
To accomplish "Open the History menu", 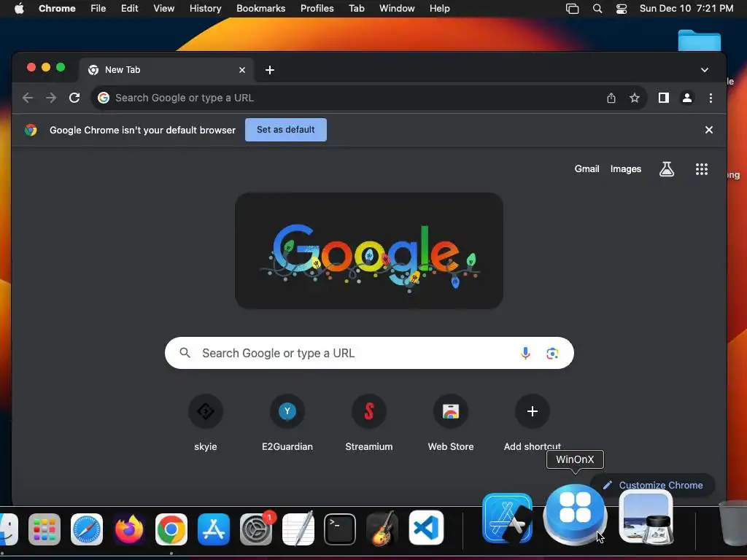I will (205, 9).
